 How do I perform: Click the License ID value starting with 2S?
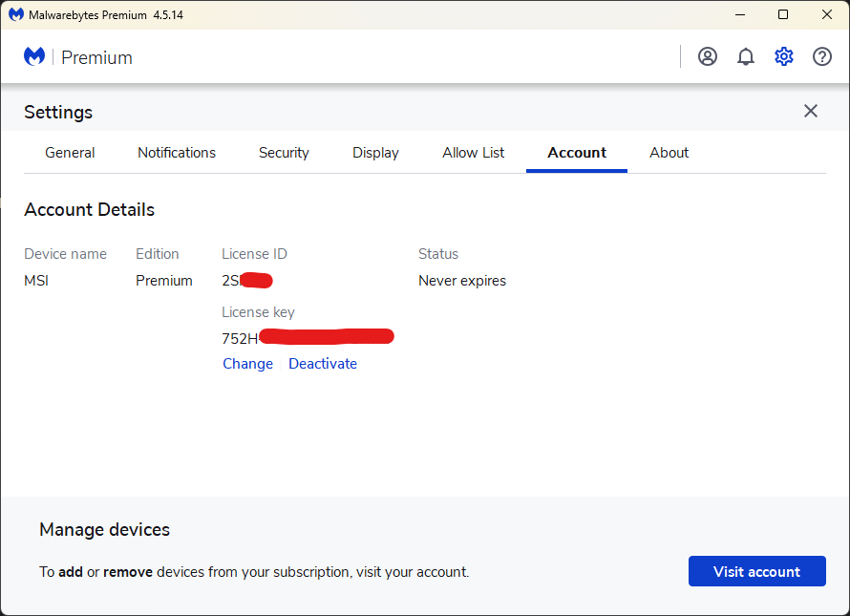click(246, 281)
